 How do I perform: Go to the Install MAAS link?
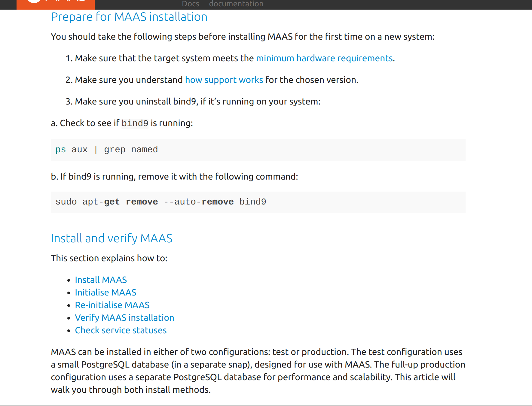(x=101, y=280)
